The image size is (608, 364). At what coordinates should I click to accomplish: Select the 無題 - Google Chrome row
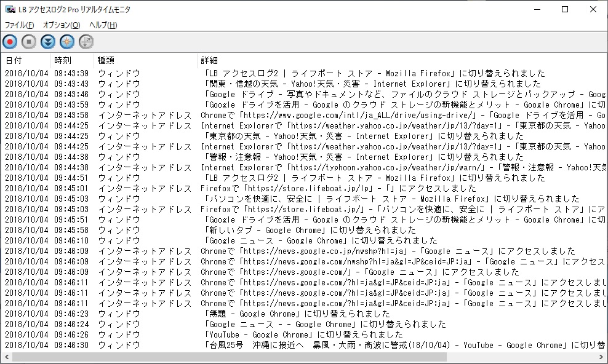click(x=304, y=314)
